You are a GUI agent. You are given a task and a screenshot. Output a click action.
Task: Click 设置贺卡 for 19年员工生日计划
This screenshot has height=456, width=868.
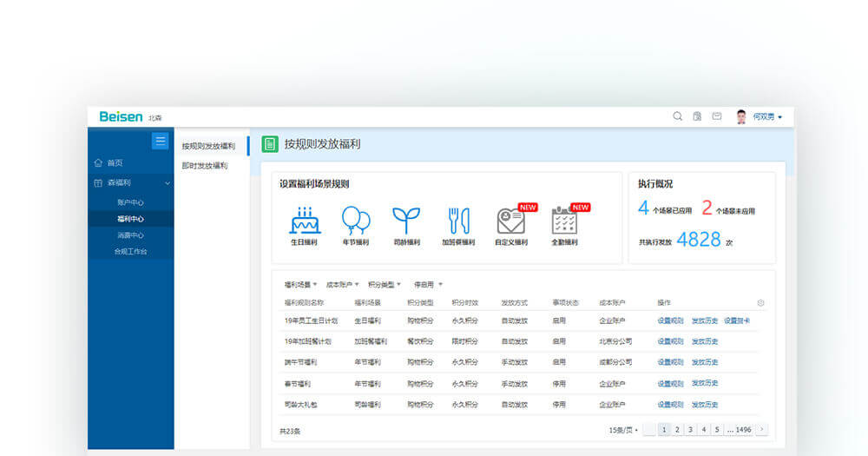click(737, 321)
